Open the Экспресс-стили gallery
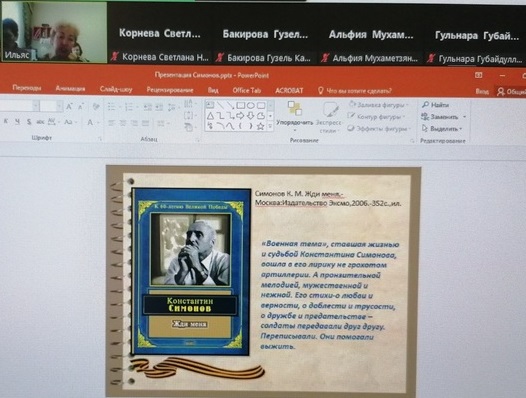This screenshot has width=526, height=398. pyautogui.click(x=329, y=117)
